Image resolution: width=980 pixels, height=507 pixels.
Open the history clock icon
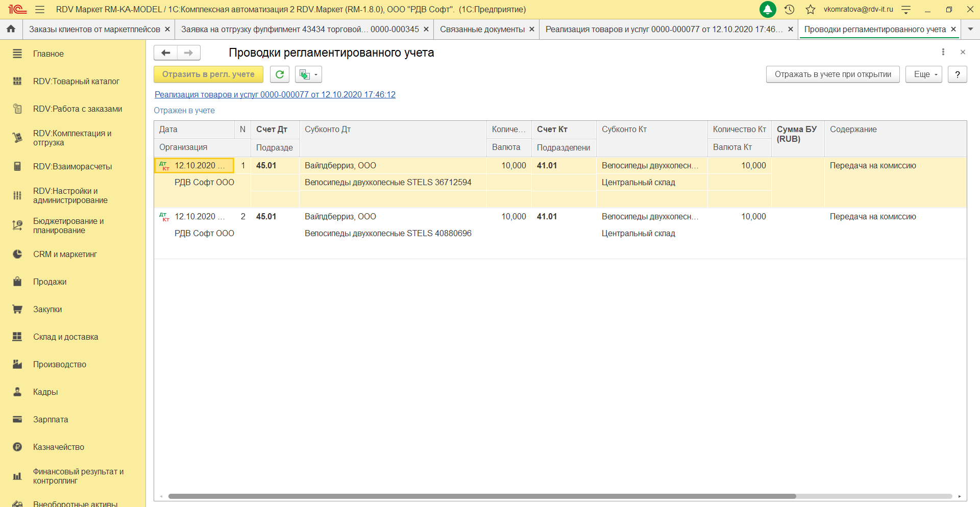click(x=789, y=9)
